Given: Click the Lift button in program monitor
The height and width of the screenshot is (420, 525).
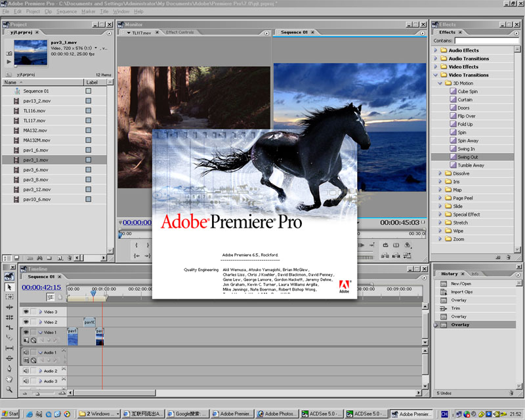Looking at the screenshot, I should (385, 255).
